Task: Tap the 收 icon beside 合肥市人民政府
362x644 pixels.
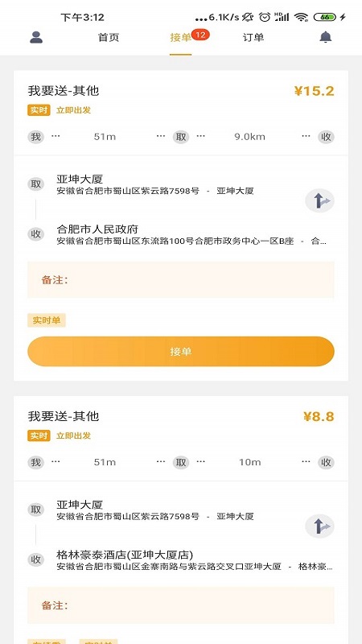Action: tap(36, 233)
